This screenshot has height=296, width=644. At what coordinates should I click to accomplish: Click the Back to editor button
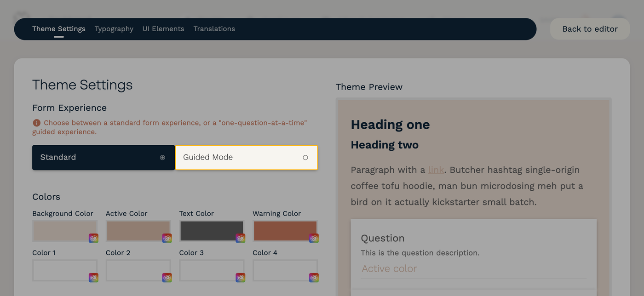(590, 28)
